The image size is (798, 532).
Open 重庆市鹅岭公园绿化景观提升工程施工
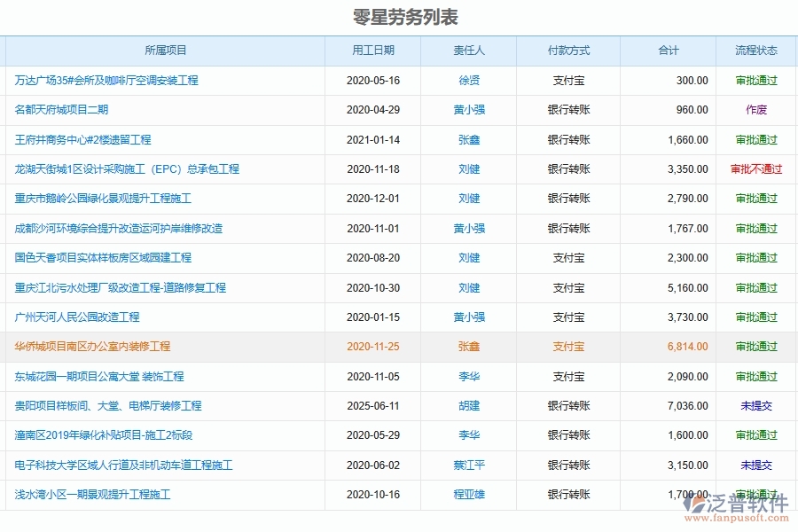click(98, 199)
